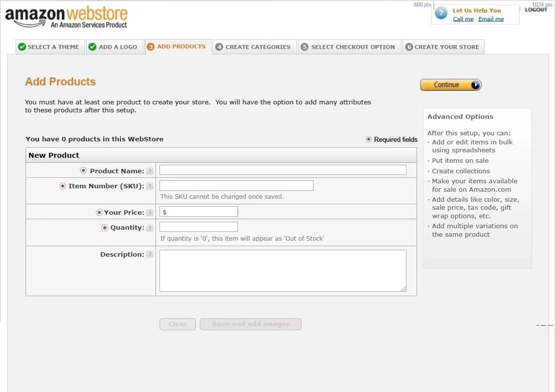
Task: Click the New Product table header
Action: pyautogui.click(x=221, y=155)
